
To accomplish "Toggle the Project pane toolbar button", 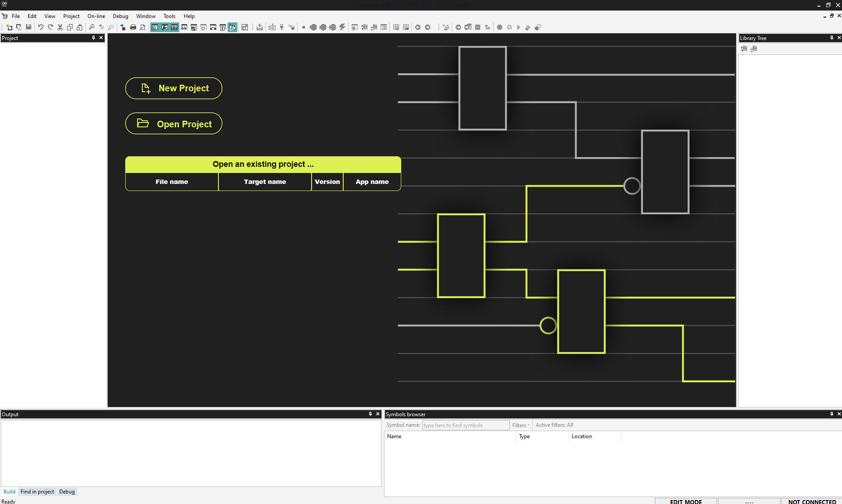I will [155, 27].
